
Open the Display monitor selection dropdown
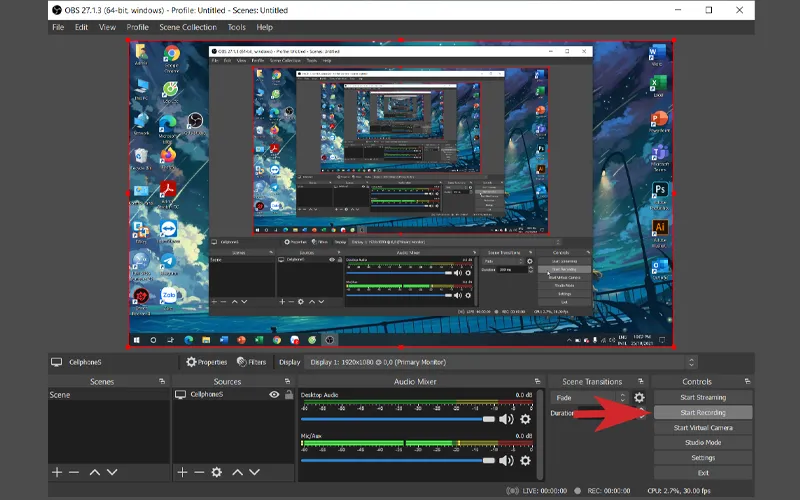pos(501,362)
